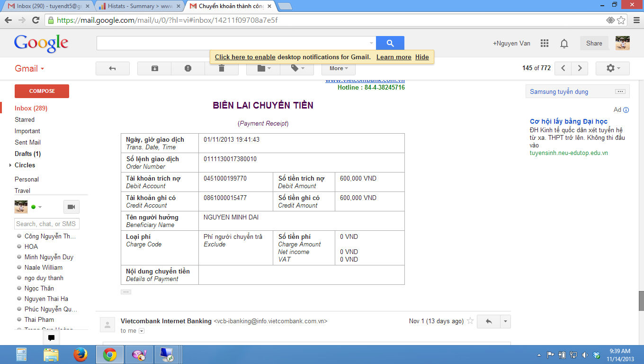Open chat with Minh Nguyễn Duy
This screenshot has height=364, width=644.
[49, 257]
